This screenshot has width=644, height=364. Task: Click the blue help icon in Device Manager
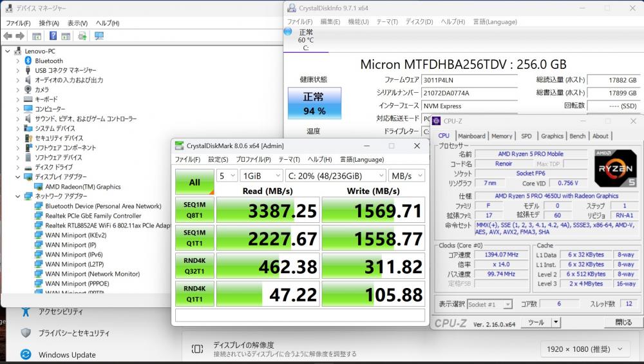tap(52, 36)
